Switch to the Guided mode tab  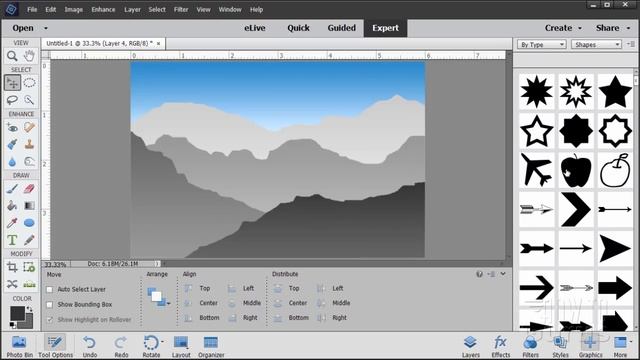[342, 28]
